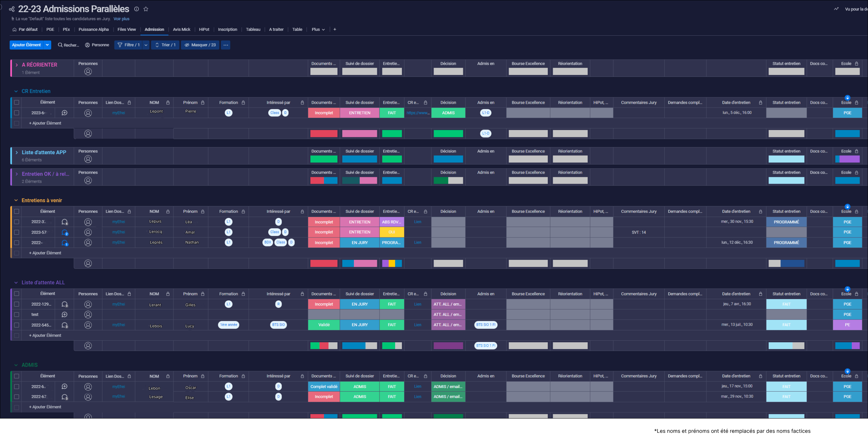Click the lock icon on Entretiens à venir Formation column
Image resolution: width=868 pixels, height=438 pixels.
[x=243, y=212]
